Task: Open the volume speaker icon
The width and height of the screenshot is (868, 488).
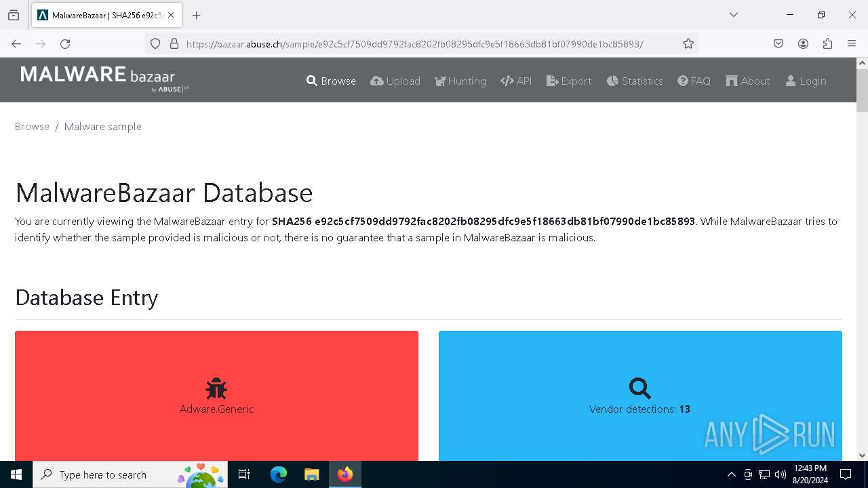Action: click(780, 474)
